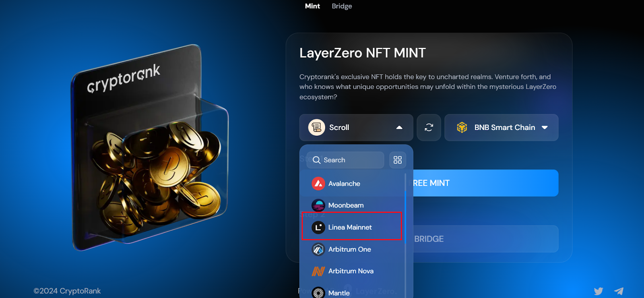Click the Scroll chain logo icon
644x298 pixels.
[317, 127]
